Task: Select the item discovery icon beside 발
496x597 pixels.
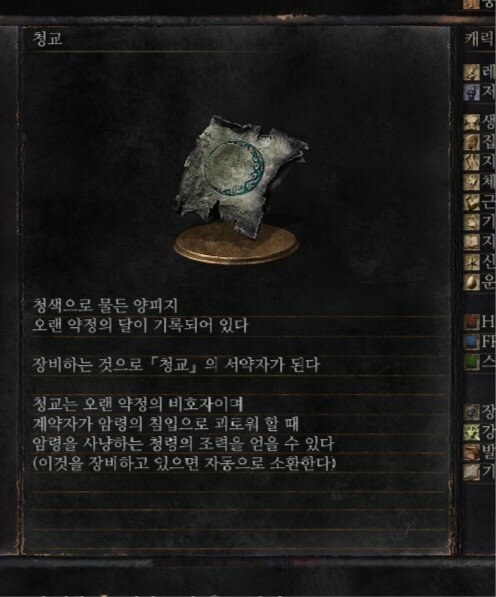Action: tap(472, 452)
